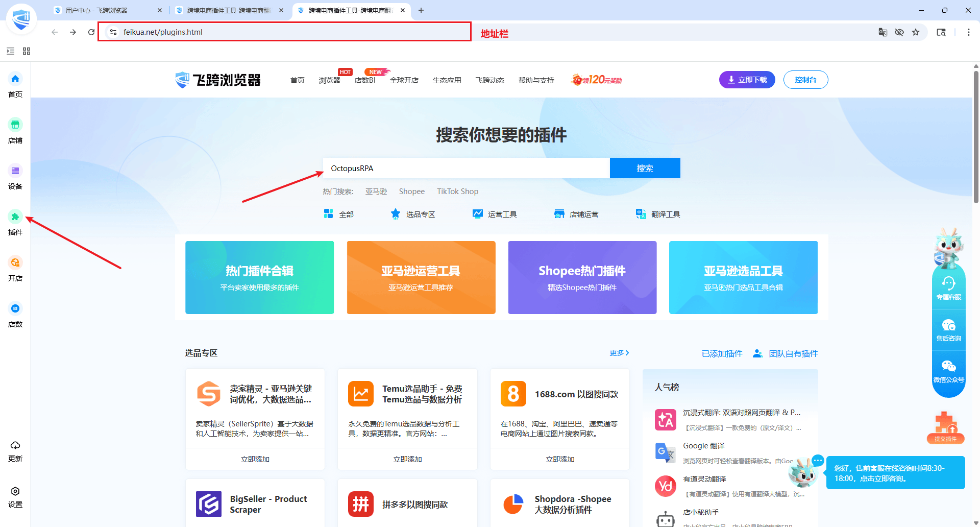Open 设置 (Settings) in the sidebar
The width and height of the screenshot is (980, 527).
pos(15,491)
